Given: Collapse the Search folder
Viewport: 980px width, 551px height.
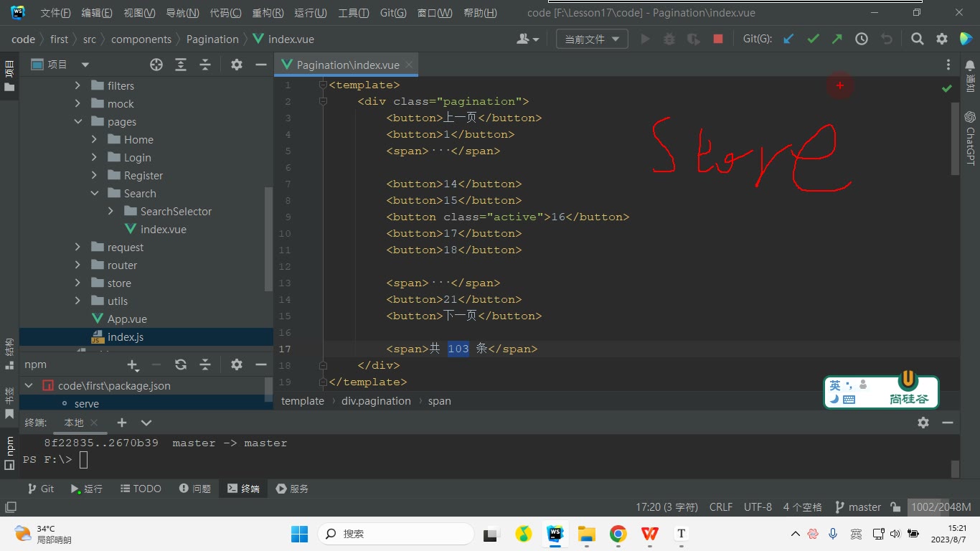Looking at the screenshot, I should (95, 194).
